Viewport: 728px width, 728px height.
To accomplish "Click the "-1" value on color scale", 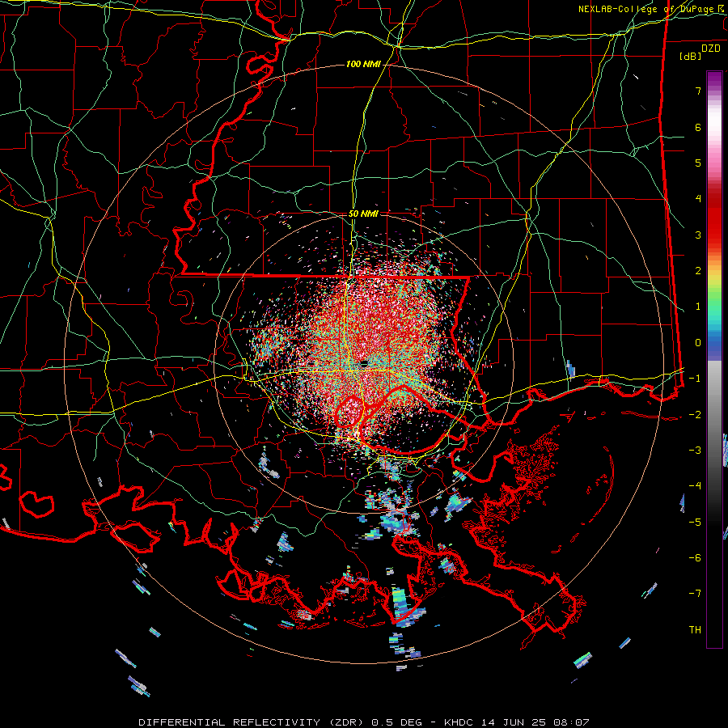I will click(x=695, y=379).
